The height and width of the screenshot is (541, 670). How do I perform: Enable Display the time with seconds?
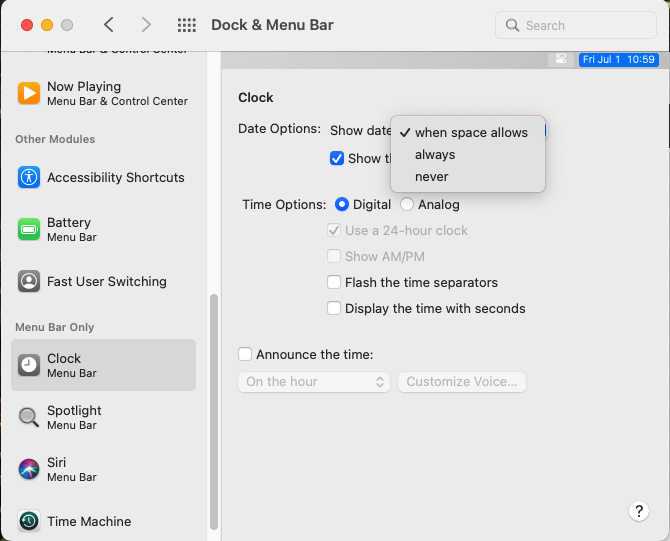[334, 308]
